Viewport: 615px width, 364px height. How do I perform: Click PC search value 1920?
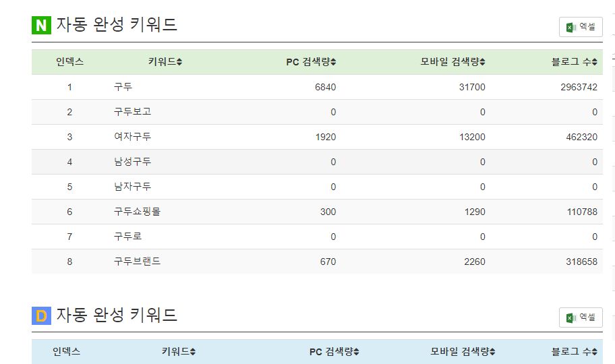tap(326, 137)
